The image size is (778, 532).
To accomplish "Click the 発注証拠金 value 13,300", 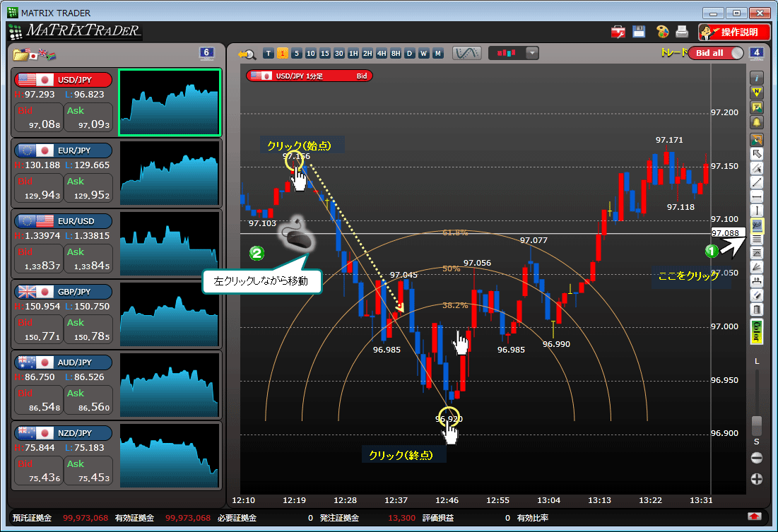I will point(401,518).
